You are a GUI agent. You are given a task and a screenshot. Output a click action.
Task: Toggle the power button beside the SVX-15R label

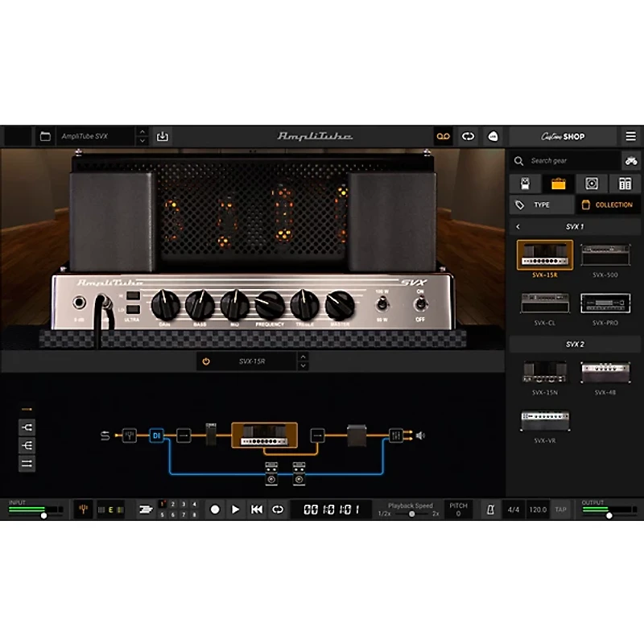pos(206,361)
